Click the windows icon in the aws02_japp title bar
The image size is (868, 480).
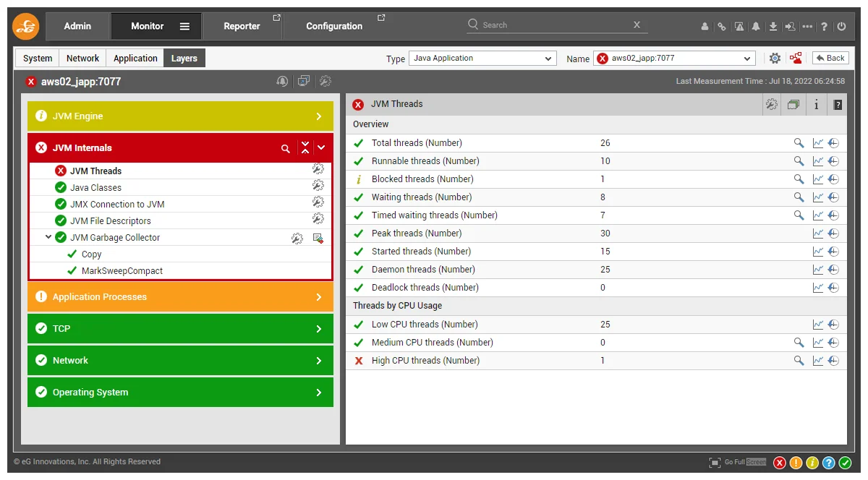coord(304,82)
